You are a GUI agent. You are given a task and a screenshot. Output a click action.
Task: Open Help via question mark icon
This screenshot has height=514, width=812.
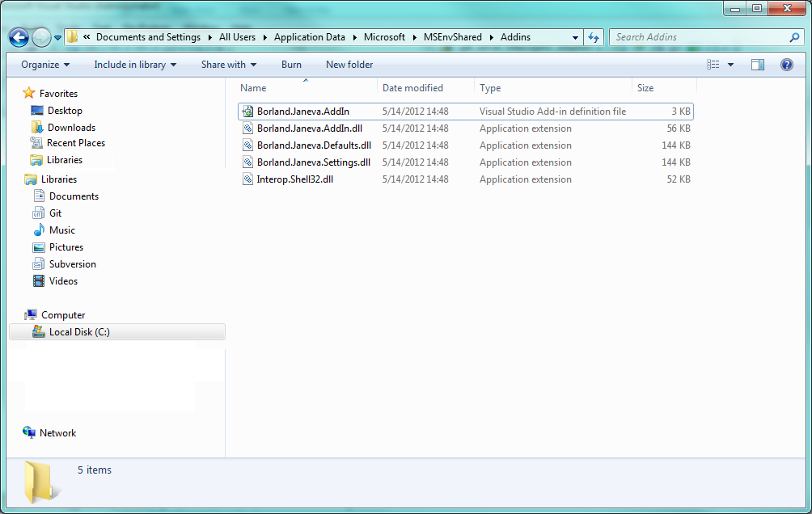click(x=787, y=65)
